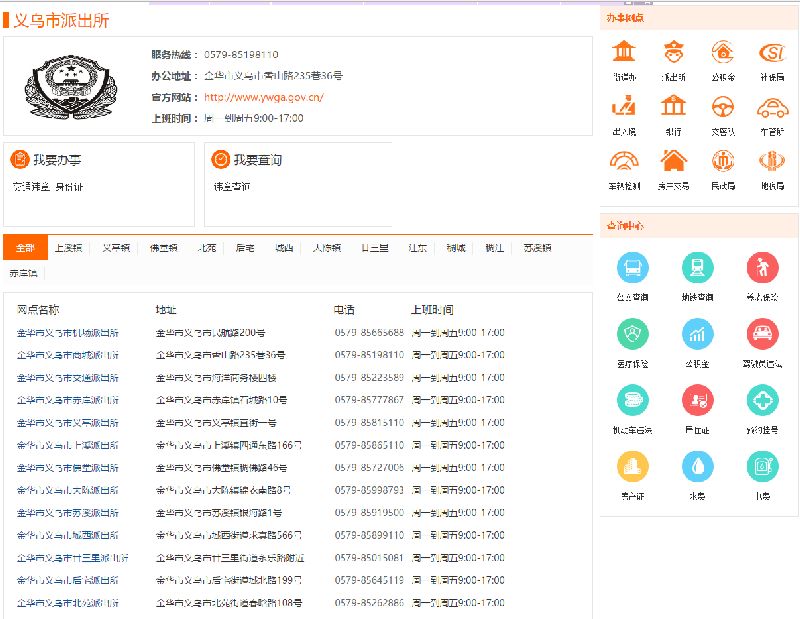Open the 派出所 police officer icon

(x=673, y=52)
